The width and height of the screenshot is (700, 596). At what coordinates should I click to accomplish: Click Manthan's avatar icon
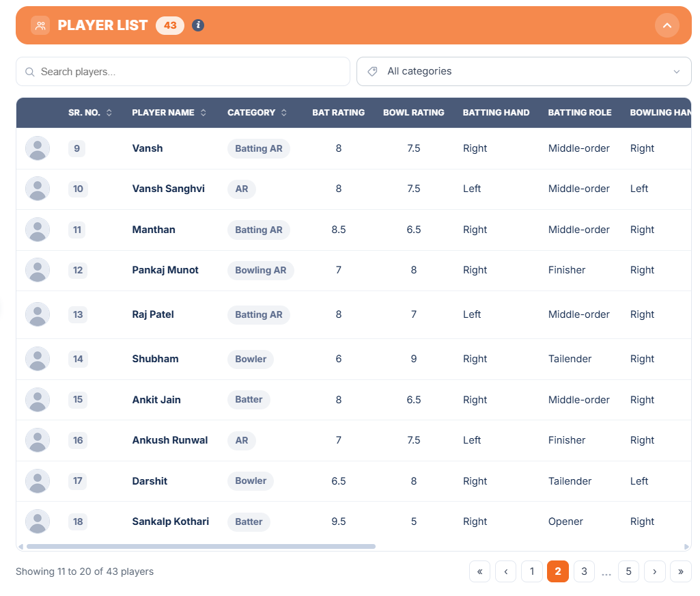pos(38,230)
